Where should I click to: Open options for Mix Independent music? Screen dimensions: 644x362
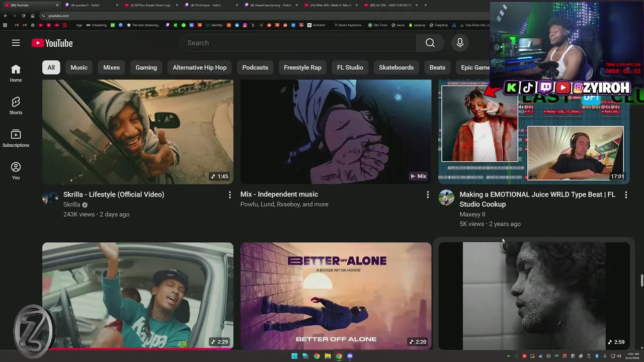(428, 195)
